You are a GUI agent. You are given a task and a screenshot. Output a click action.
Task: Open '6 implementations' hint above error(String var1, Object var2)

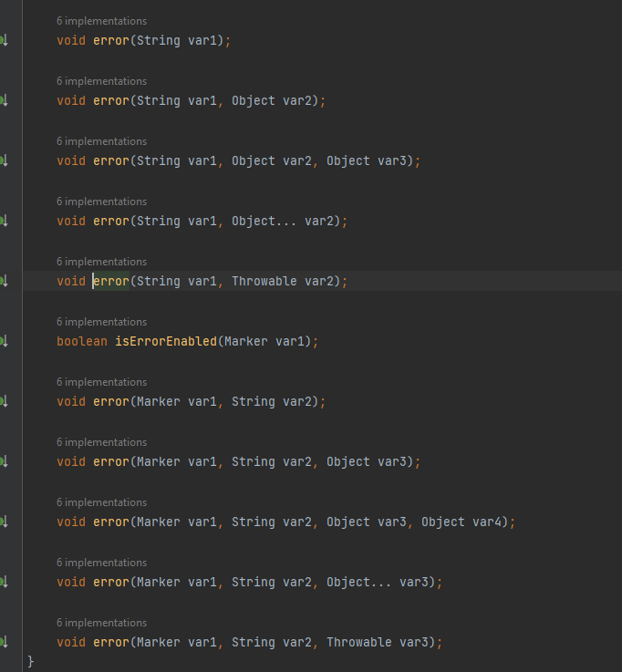(x=101, y=81)
